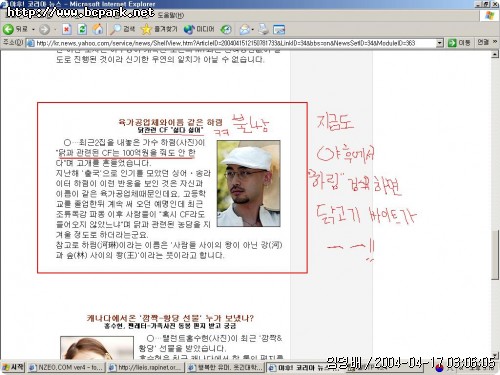Click the text '닭과 관련된 CF는 100억원을 줘도 안 한'
The image size is (500, 375).
(126, 153)
